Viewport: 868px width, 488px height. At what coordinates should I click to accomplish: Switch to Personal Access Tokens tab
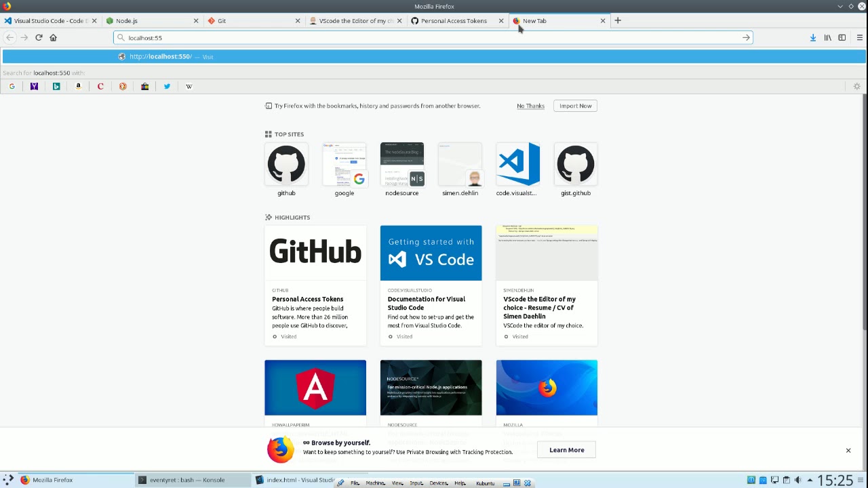(458, 20)
